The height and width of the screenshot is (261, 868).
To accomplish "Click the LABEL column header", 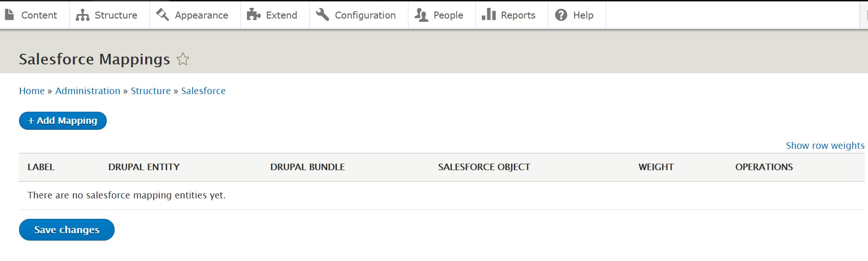I will 41,167.
